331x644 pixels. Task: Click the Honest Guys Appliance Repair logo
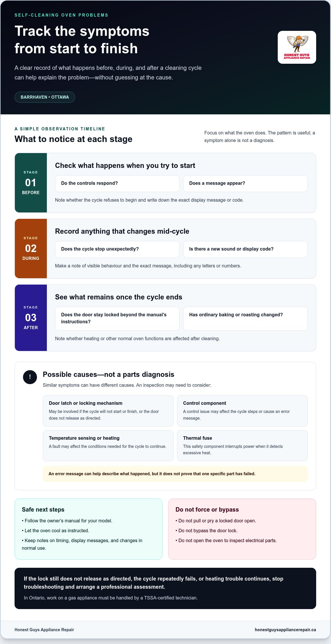[297, 47]
